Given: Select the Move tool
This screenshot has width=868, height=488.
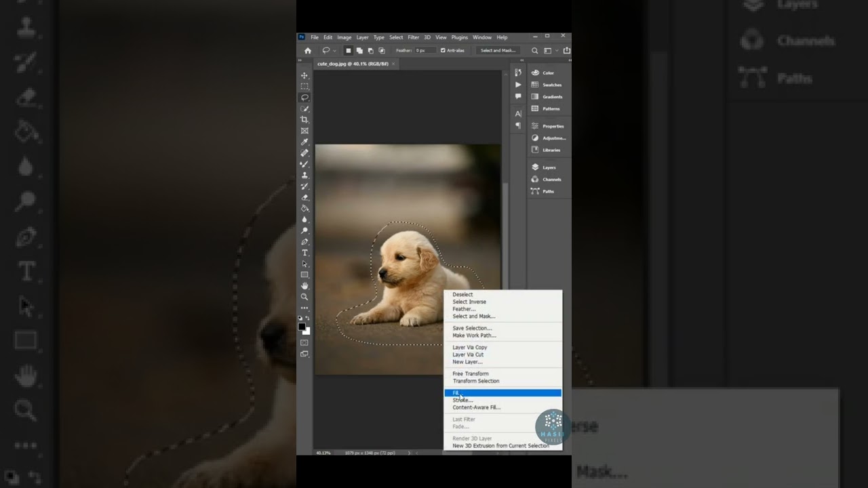Looking at the screenshot, I should pos(304,75).
